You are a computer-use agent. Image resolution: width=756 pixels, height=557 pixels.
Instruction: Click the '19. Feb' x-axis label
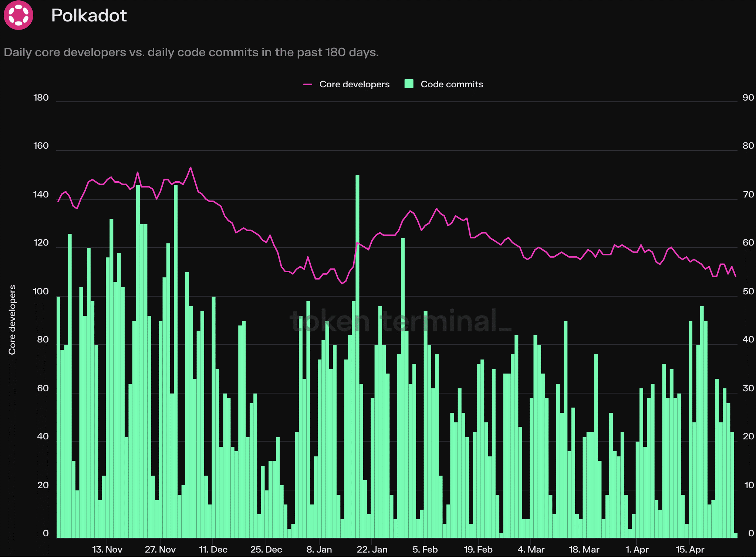[x=478, y=549]
